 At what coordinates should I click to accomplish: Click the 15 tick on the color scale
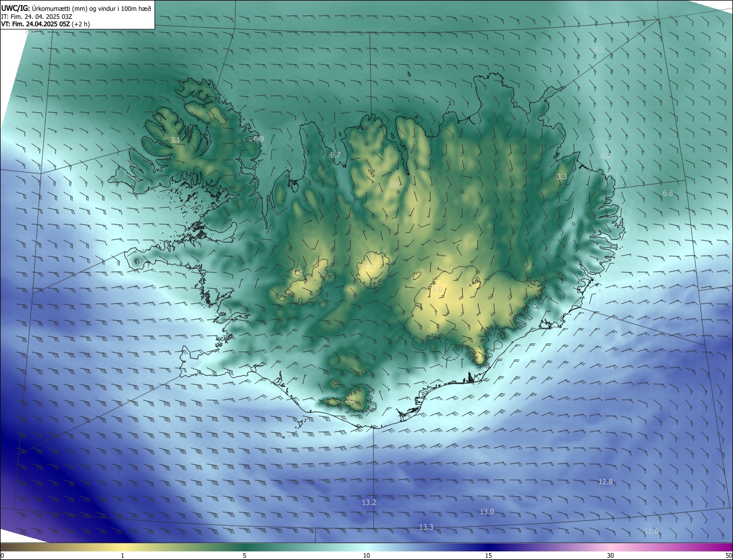click(x=488, y=555)
